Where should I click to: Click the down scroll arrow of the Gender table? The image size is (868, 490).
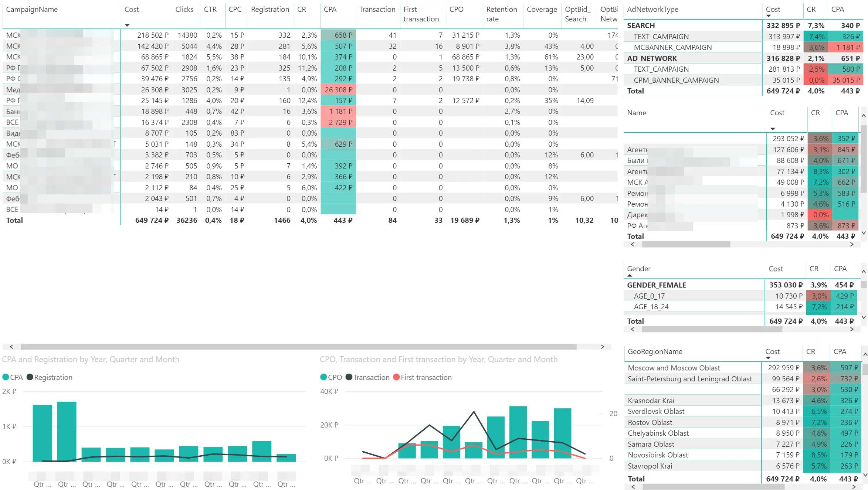(864, 317)
